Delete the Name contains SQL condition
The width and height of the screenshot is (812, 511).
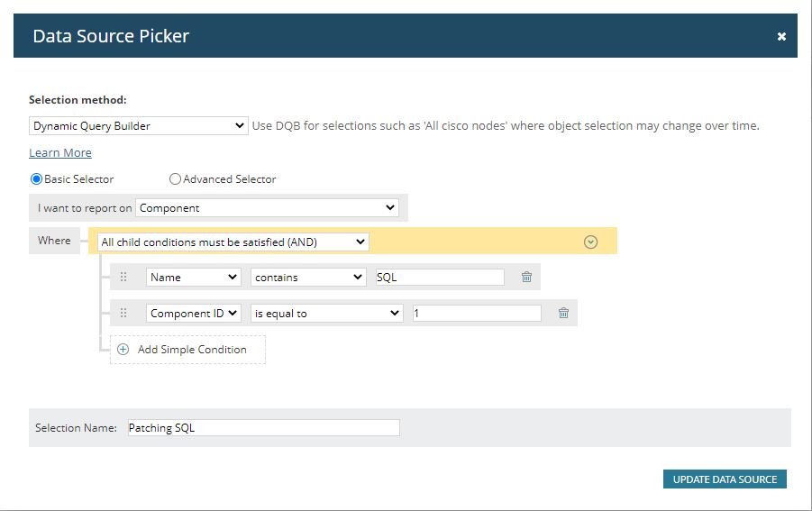527,278
